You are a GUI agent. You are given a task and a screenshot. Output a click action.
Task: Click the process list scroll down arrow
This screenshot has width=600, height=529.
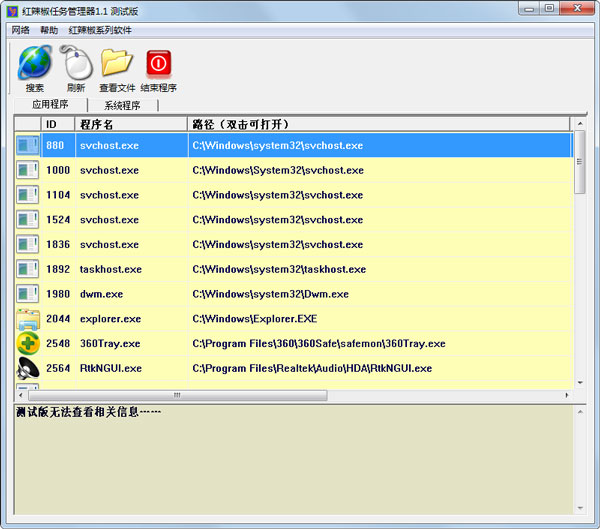click(x=580, y=382)
